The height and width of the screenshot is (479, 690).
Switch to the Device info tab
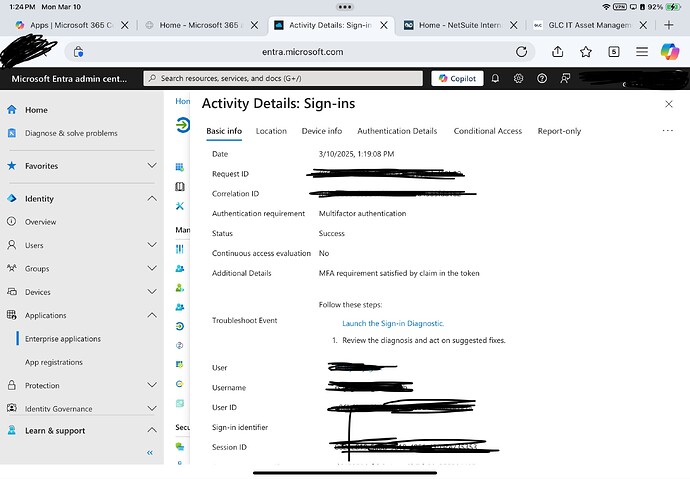point(322,131)
